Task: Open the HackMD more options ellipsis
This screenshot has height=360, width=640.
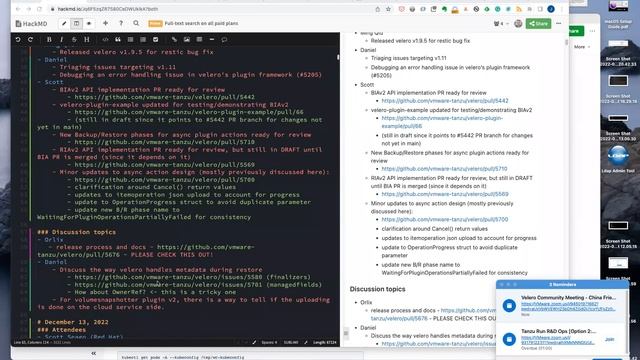Action: coord(558,24)
